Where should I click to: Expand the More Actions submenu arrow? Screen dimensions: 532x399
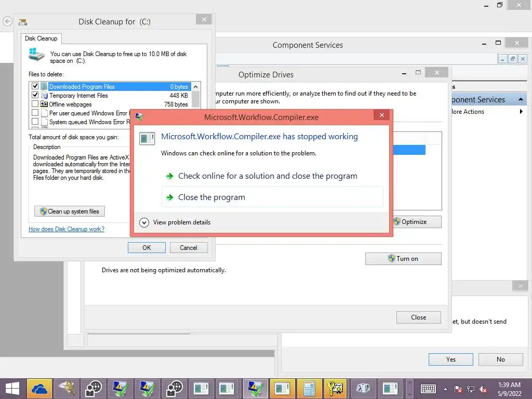521,112
